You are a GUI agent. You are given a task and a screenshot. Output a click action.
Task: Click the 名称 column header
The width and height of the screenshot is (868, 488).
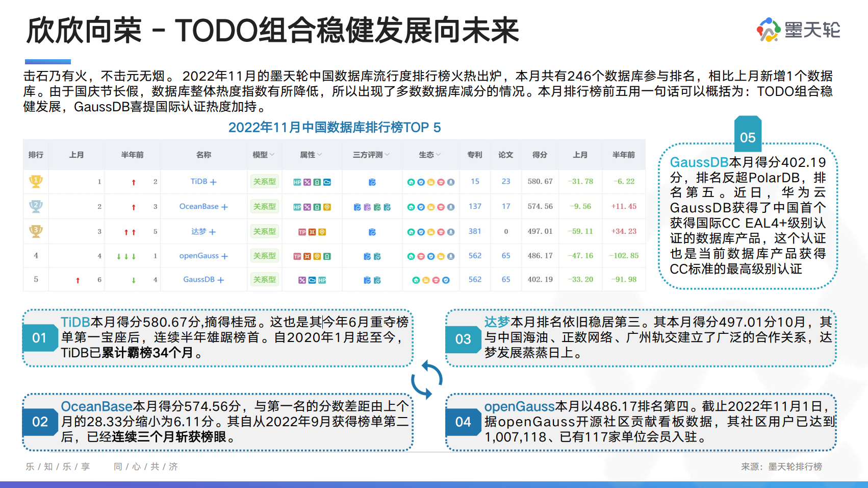(x=203, y=155)
